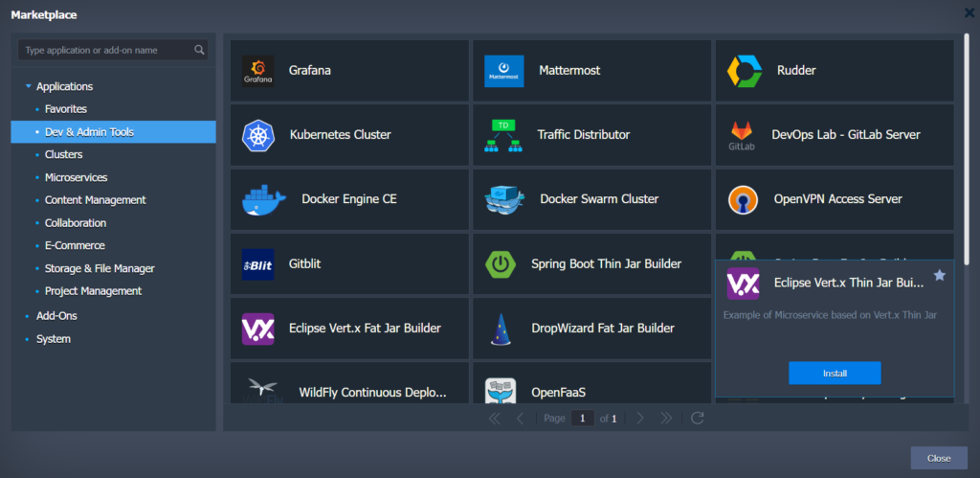Click the Vert.x Fat Jar Builder logo
The image size is (980, 478).
point(257,329)
